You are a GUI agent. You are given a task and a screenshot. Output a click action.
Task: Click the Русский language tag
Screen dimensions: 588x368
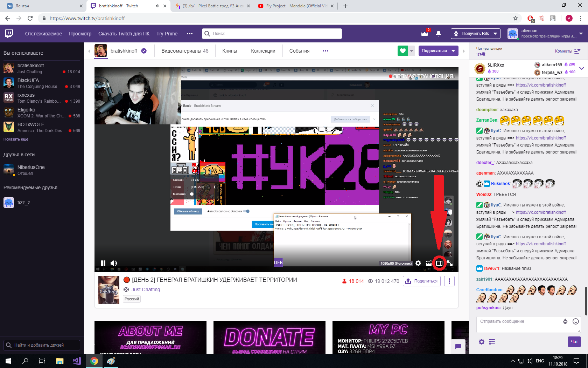tap(132, 299)
